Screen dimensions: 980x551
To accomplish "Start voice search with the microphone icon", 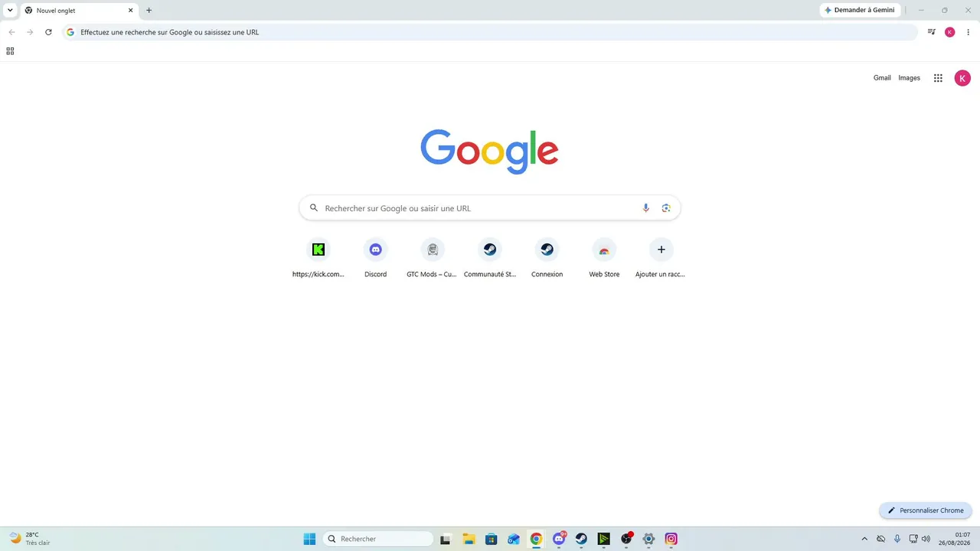I will [x=645, y=208].
